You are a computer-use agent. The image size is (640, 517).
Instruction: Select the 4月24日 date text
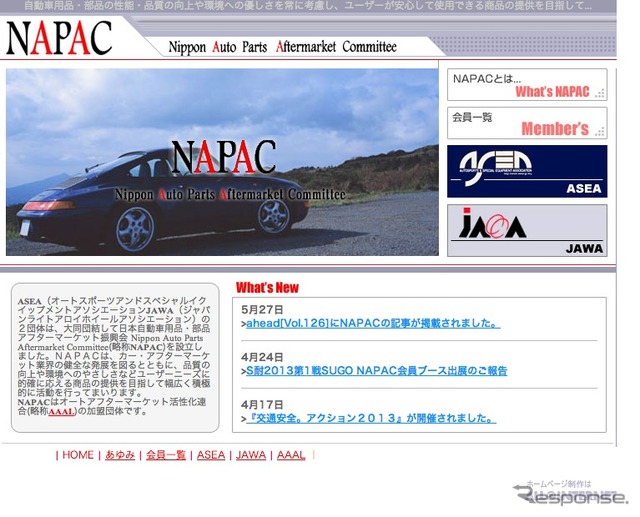point(262,357)
